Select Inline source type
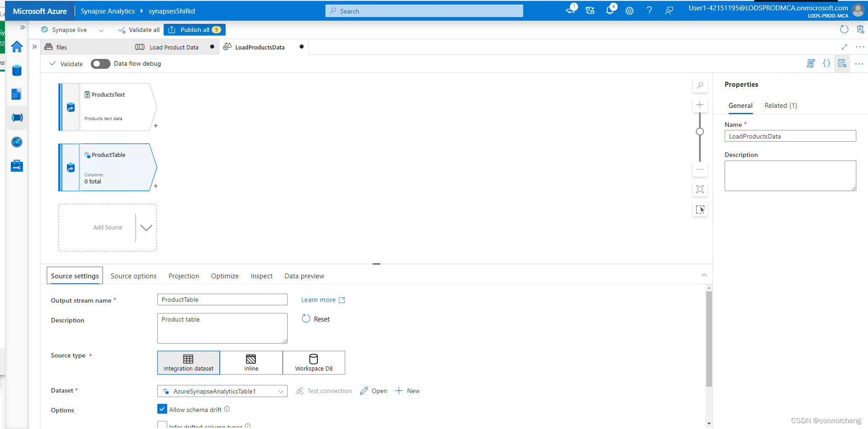The image size is (868, 429). pyautogui.click(x=251, y=362)
